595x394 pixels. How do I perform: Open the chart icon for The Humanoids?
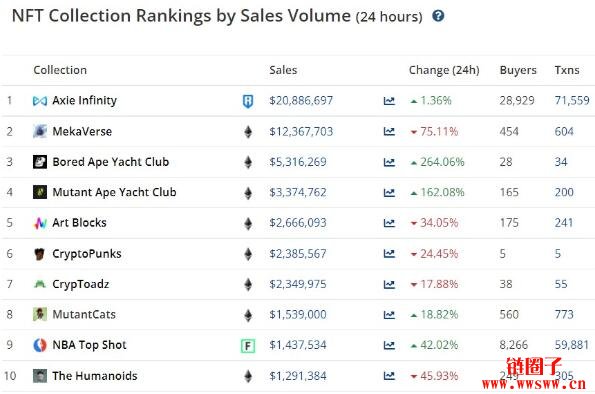[389, 376]
